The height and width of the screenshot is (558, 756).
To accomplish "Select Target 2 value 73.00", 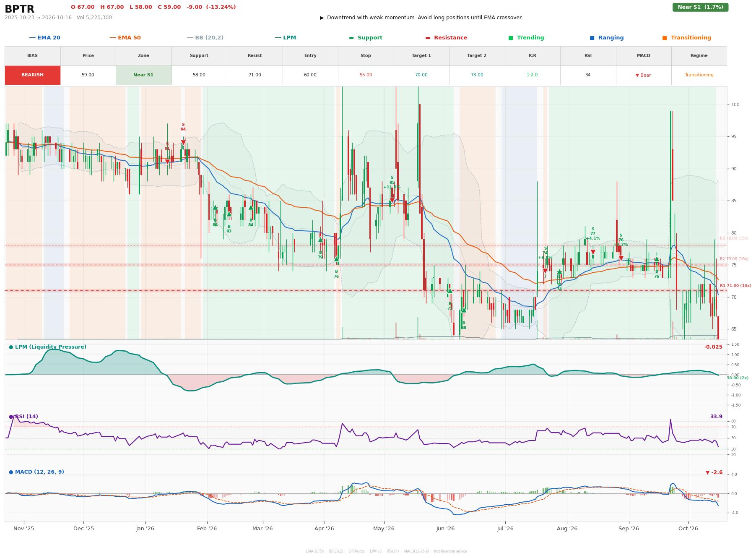I will coord(477,75).
